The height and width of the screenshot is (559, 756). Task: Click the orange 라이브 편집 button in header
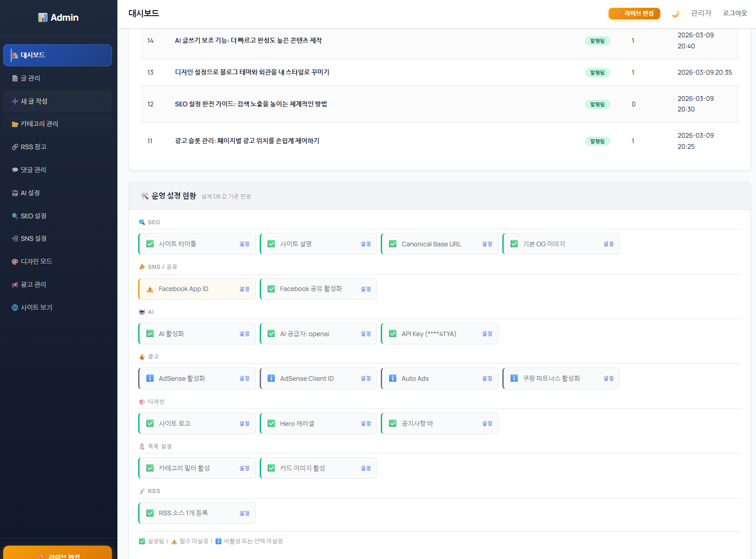(634, 14)
